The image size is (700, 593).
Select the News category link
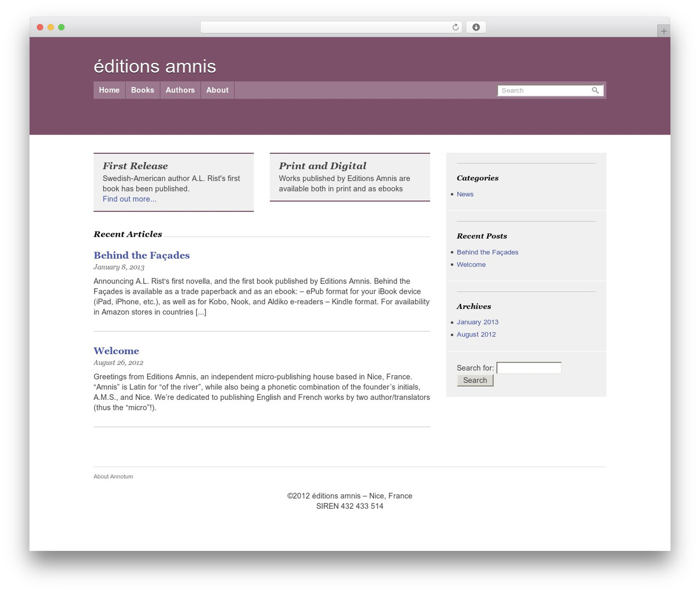click(x=465, y=194)
